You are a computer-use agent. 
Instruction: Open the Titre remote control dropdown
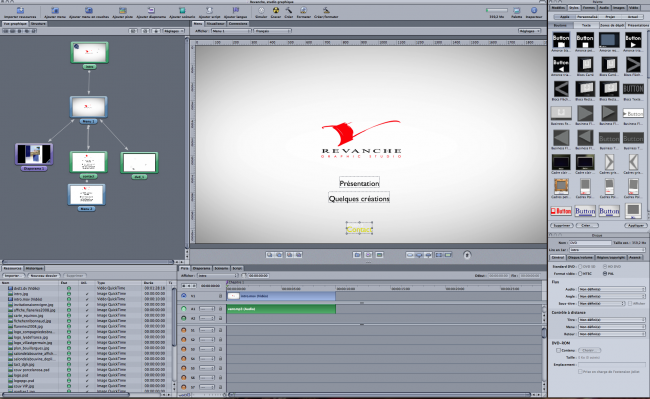point(612,320)
